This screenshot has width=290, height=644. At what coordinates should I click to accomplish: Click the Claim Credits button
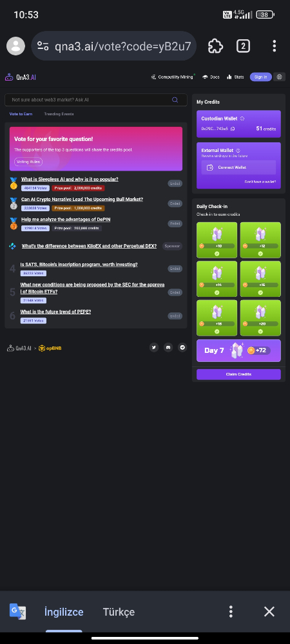pos(238,374)
